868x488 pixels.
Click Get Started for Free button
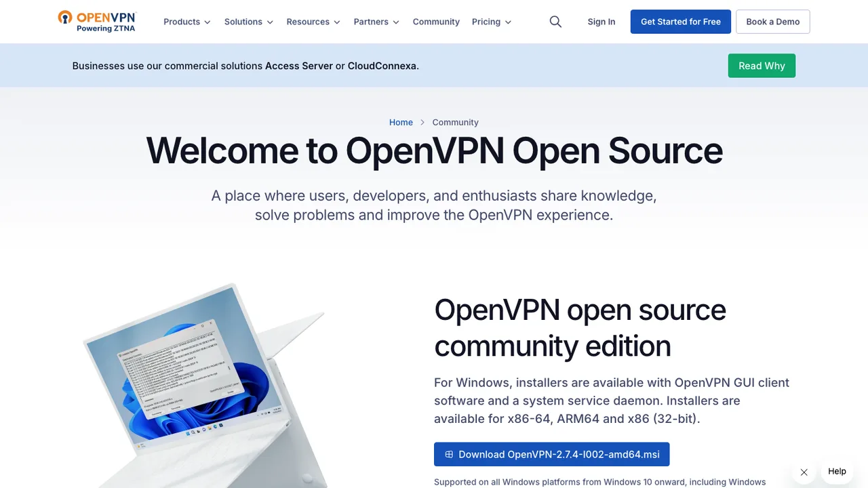[x=681, y=22]
